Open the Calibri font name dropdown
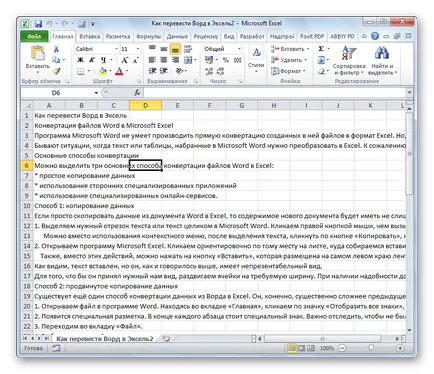The image size is (434, 374). pos(116,49)
